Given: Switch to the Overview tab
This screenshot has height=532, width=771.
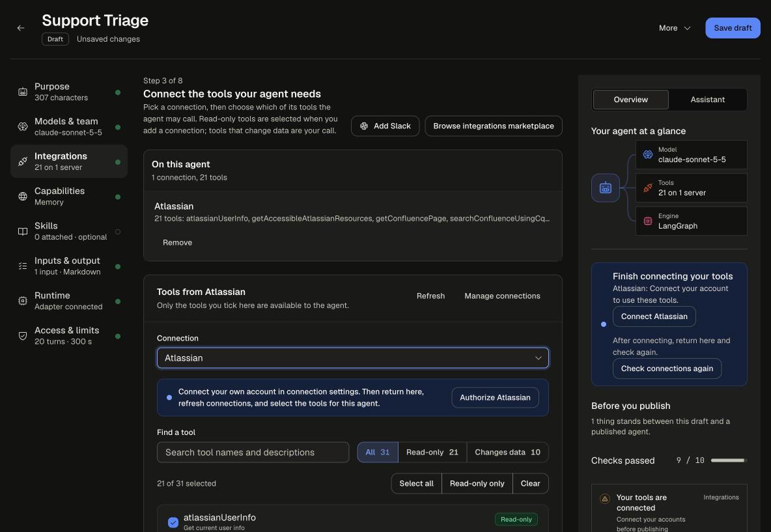Looking at the screenshot, I should click(x=630, y=100).
